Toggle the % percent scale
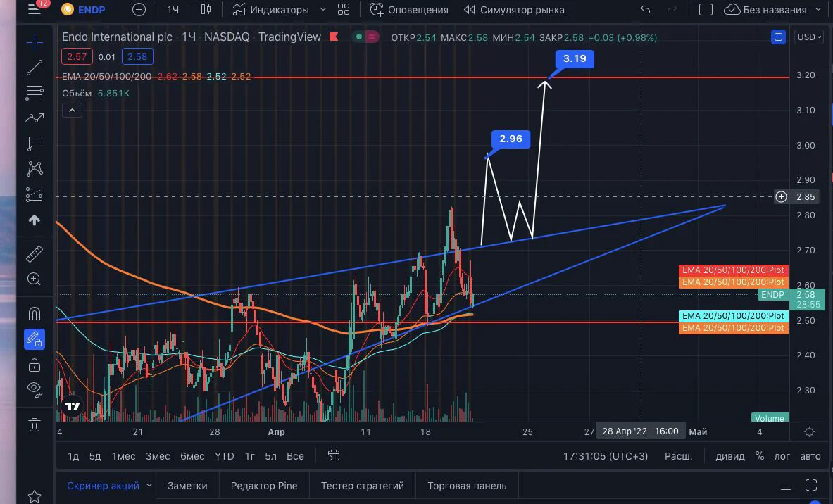833x504 pixels. (760, 456)
